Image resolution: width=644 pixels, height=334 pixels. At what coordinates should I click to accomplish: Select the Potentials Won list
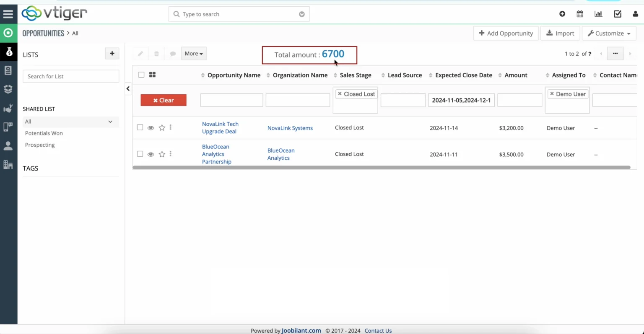(x=44, y=133)
